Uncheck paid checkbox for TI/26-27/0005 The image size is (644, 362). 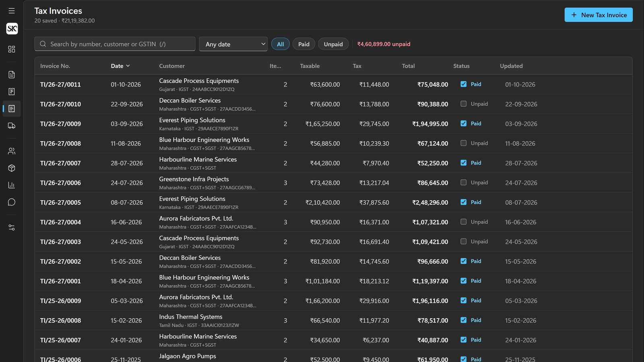[464, 202]
